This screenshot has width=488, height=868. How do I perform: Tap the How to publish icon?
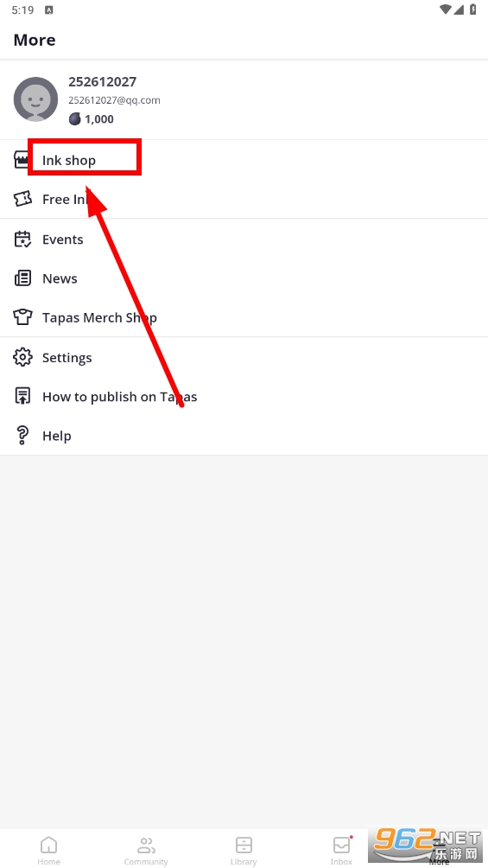[22, 396]
